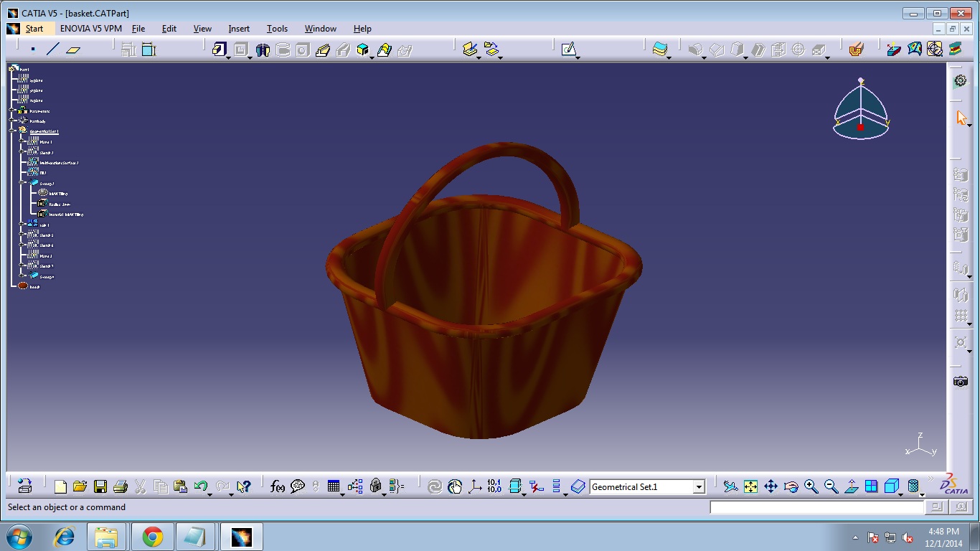This screenshot has height=551, width=980.
Task: Open the Pad tool flyout arrow
Action: (x=229, y=57)
